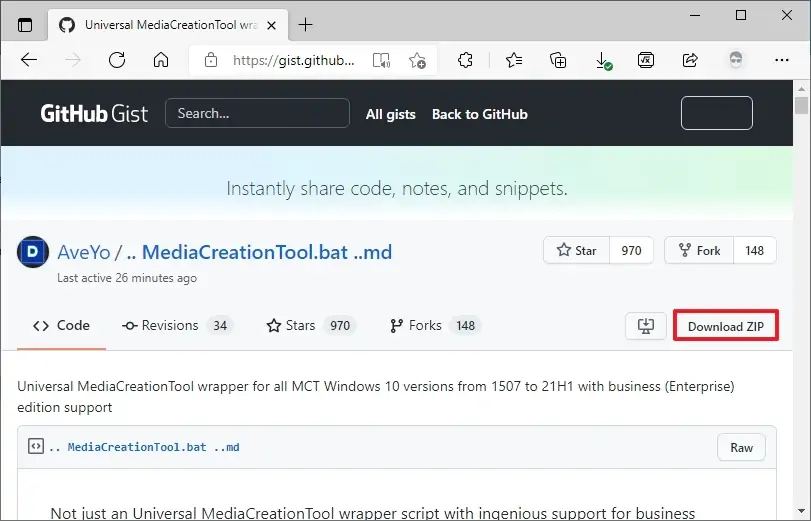
Task: Star this gist
Action: pyautogui.click(x=577, y=250)
